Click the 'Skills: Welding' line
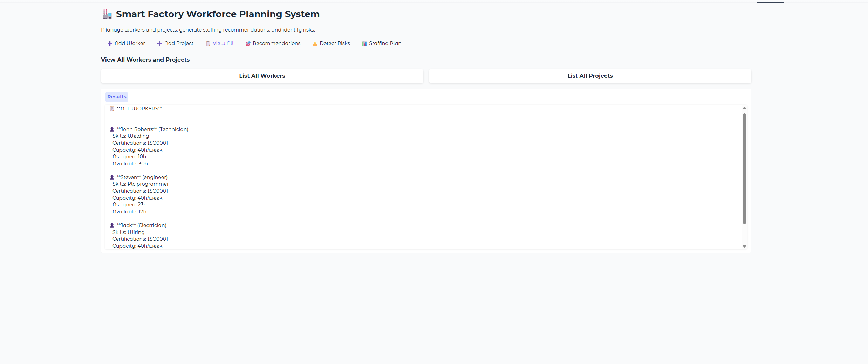Screen dimensions: 868x364 (x=131, y=136)
